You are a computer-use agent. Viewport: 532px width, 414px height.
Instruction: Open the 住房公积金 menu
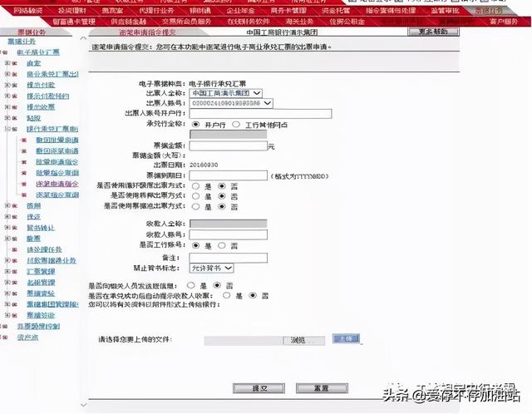coord(347,22)
